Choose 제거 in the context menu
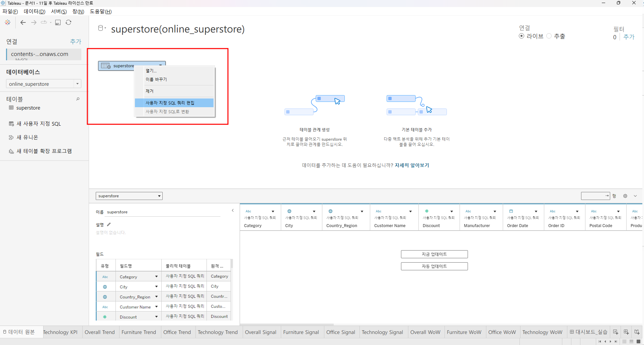Viewport: 644px width, 345px height. coord(174,91)
